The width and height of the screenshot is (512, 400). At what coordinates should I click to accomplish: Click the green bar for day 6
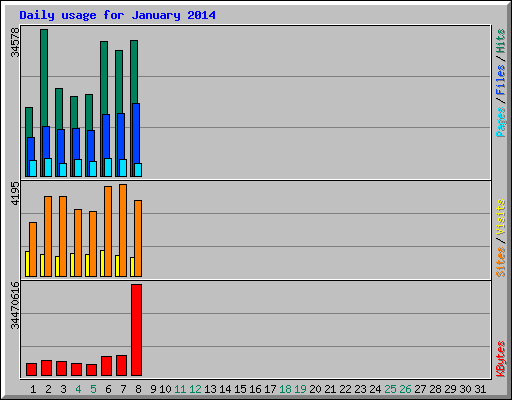pos(104,78)
